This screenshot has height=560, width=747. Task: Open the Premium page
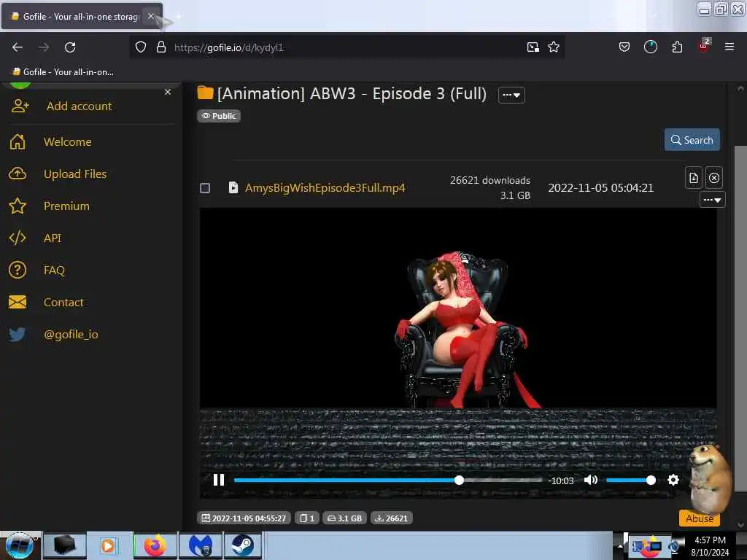66,206
